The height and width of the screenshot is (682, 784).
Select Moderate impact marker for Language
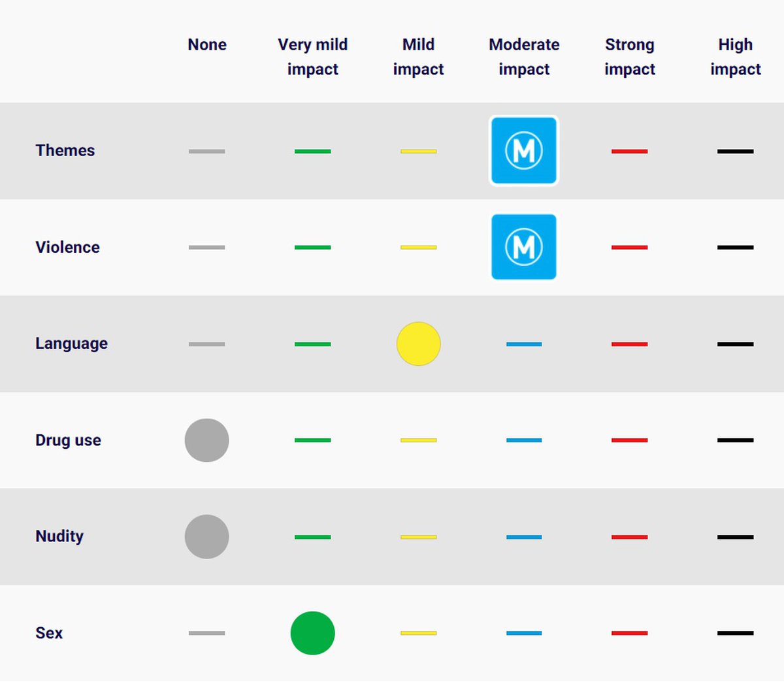point(524,344)
